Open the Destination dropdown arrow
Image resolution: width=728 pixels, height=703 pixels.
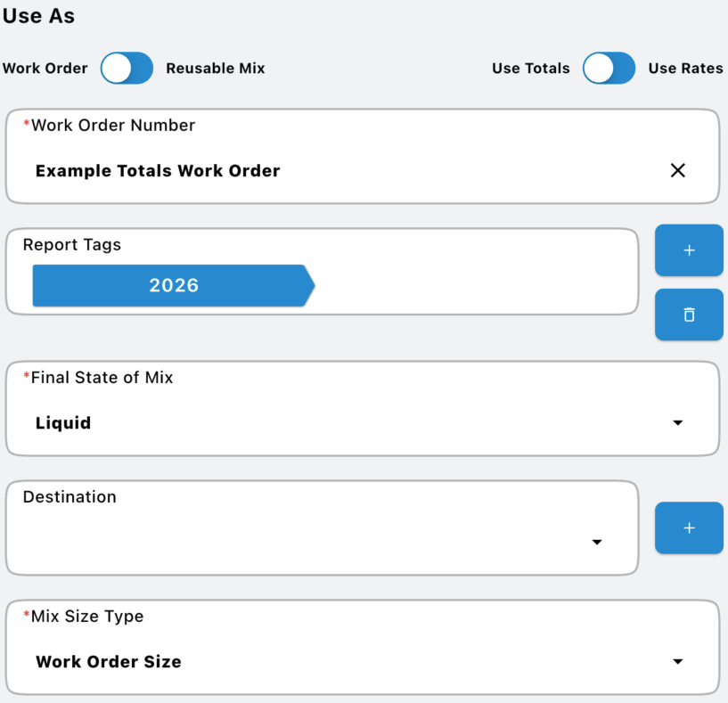click(597, 542)
